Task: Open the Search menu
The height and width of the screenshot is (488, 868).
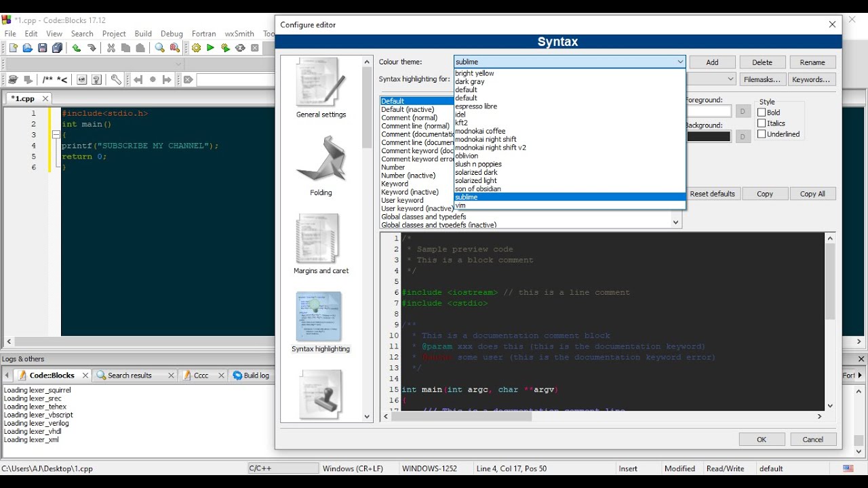Action: (x=82, y=33)
